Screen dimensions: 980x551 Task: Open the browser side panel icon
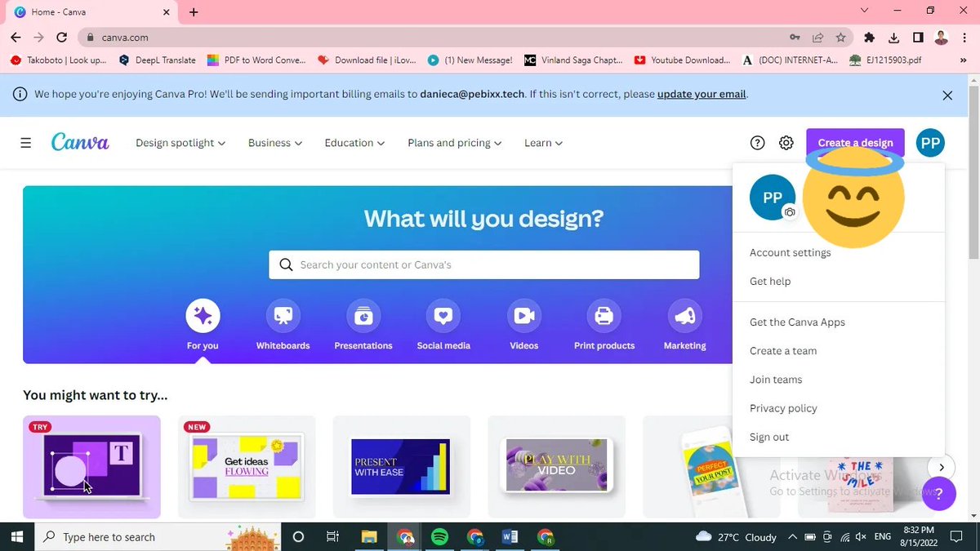click(918, 38)
